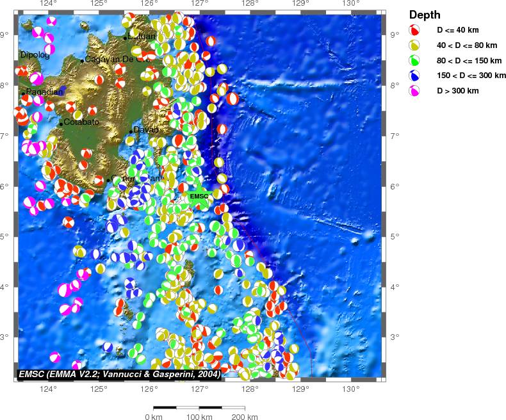Click the black city dot beside Davao

(131, 132)
